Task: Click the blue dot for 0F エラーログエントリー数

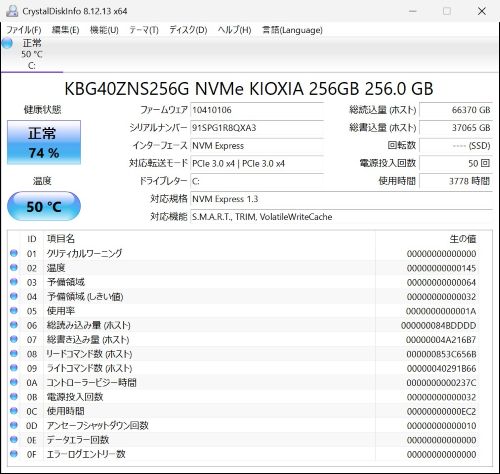Action: [14, 454]
